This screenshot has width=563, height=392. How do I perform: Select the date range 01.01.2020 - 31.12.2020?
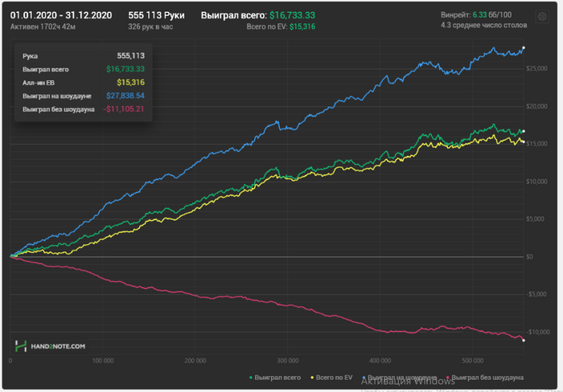pyautogui.click(x=61, y=15)
